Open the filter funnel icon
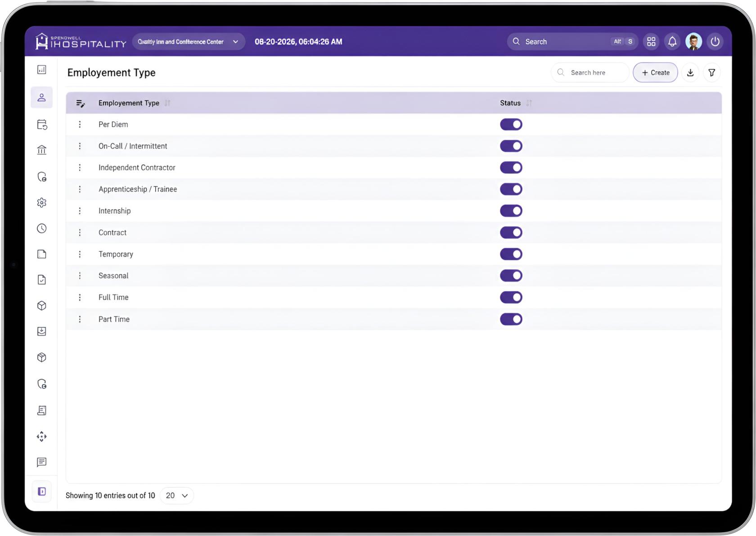 (x=712, y=73)
